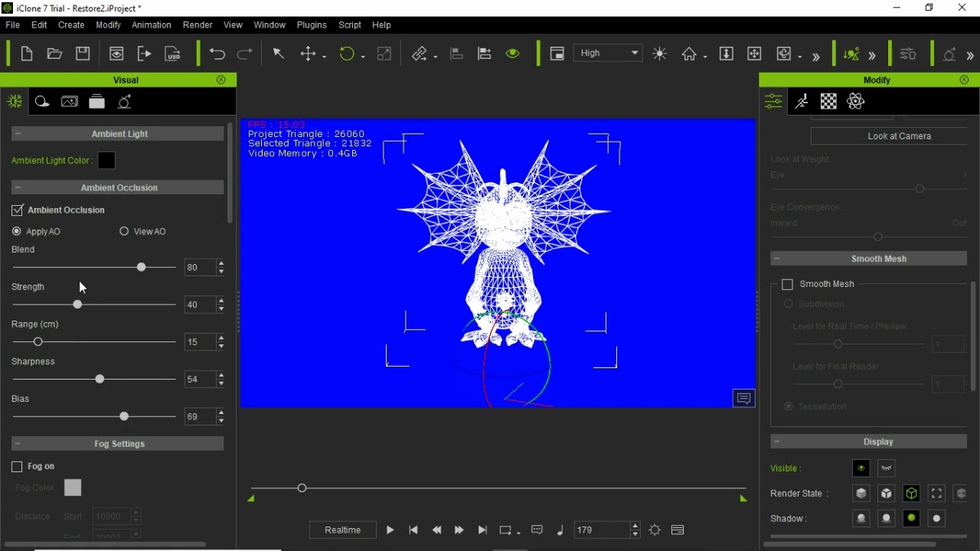The width and height of the screenshot is (980, 551).
Task: Enable the Smooth Mesh checkbox
Action: [x=787, y=284]
